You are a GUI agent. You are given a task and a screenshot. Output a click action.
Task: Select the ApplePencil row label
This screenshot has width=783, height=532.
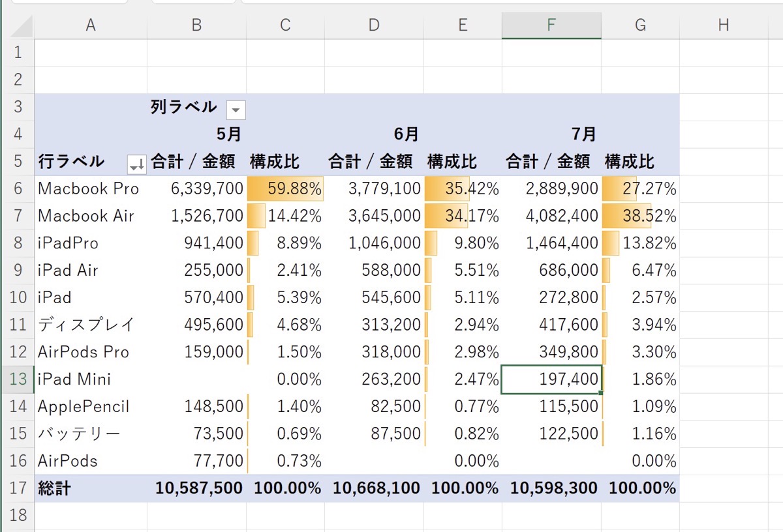[91, 407]
